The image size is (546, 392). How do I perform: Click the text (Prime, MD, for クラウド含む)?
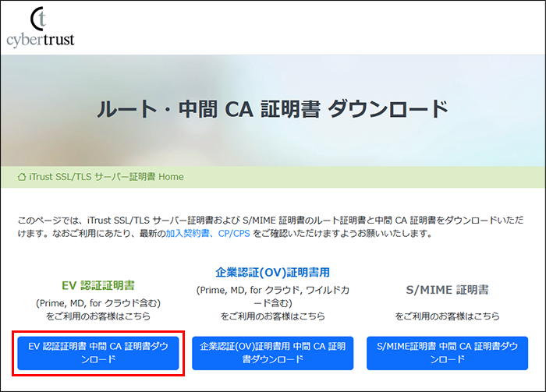(x=98, y=303)
